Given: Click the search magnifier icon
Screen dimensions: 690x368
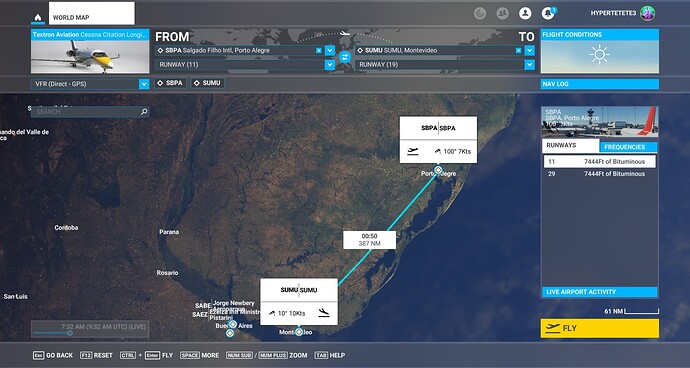Looking at the screenshot, I should pos(143,112).
